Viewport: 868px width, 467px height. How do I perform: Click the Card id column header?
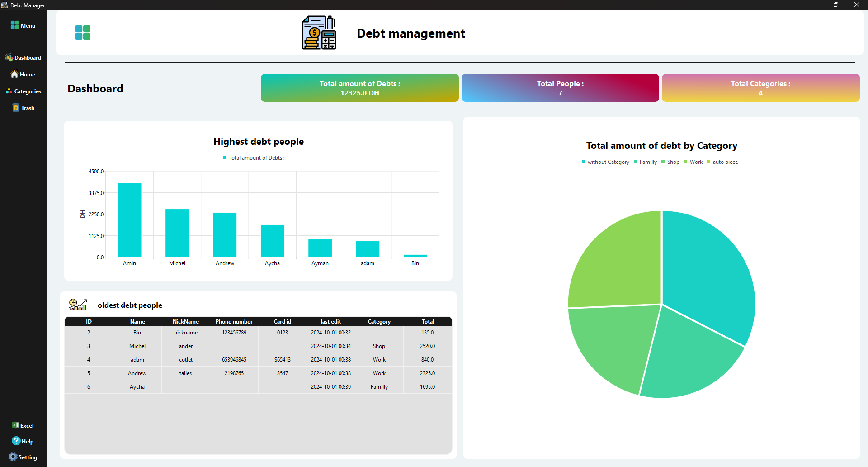pyautogui.click(x=283, y=322)
